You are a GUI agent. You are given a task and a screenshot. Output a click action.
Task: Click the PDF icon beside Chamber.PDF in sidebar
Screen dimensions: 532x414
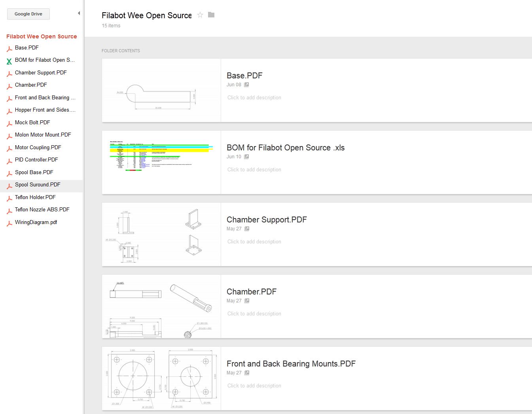pos(9,86)
